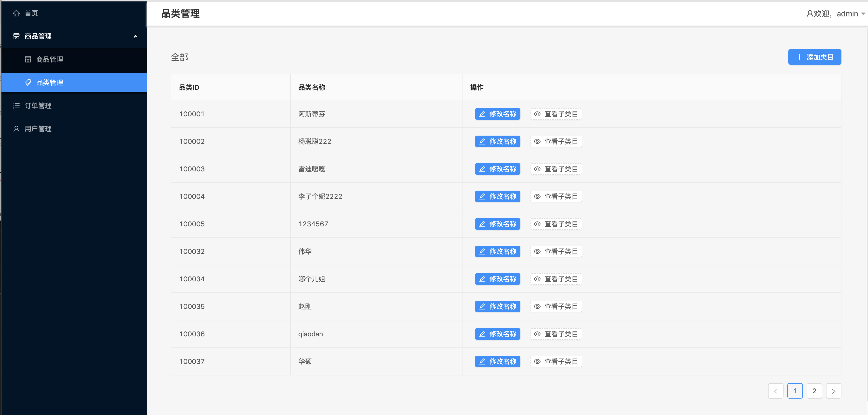868x415 pixels.
Task: Click the shop icon of submenu 商品管理
Action: 28,59
